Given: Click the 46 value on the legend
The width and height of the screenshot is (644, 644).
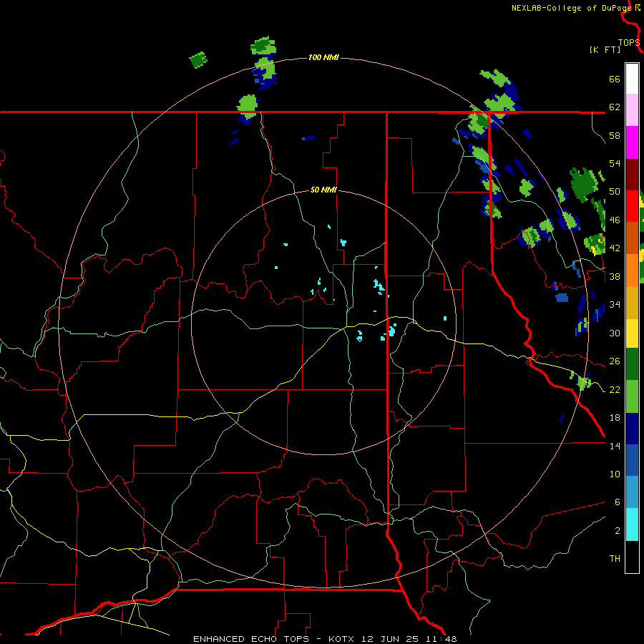Looking at the screenshot, I should pos(615,220).
